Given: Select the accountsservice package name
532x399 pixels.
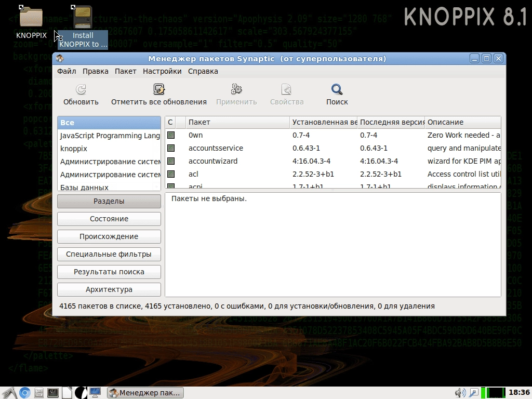Looking at the screenshot, I should [216, 148].
